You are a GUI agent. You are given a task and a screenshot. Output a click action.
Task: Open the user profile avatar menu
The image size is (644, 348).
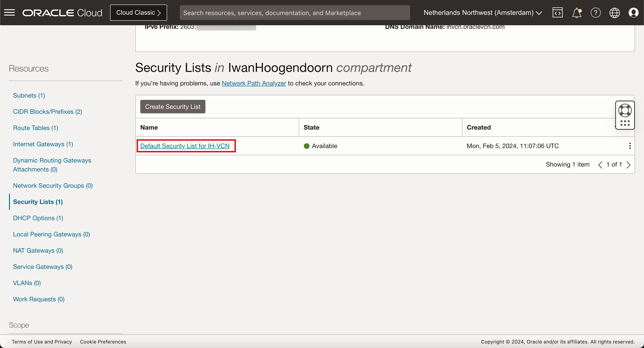click(x=633, y=12)
